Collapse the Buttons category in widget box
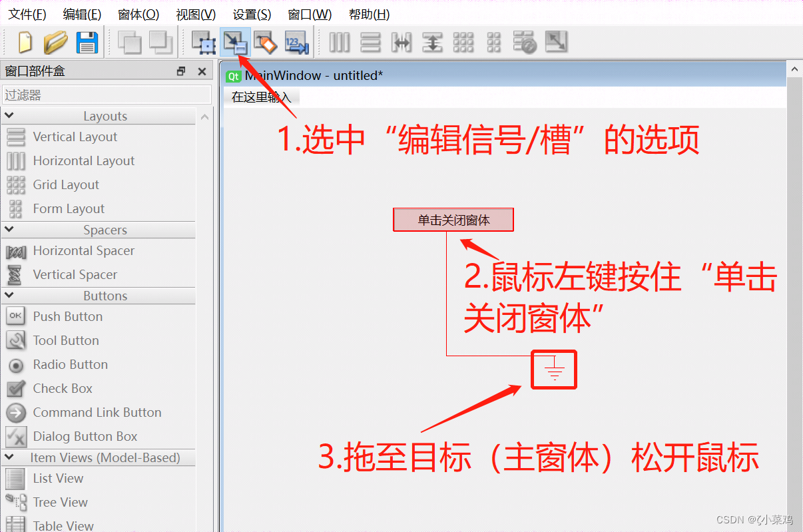Screen dimensions: 803x532 [x=10, y=295]
